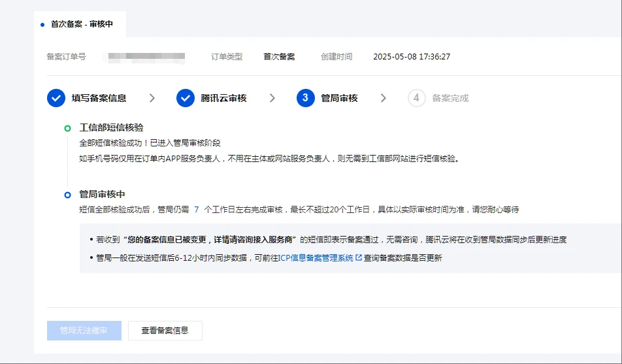Open the ICP信息备案管理系统 link
Screen dimensions: 622x364
[x=316, y=258]
